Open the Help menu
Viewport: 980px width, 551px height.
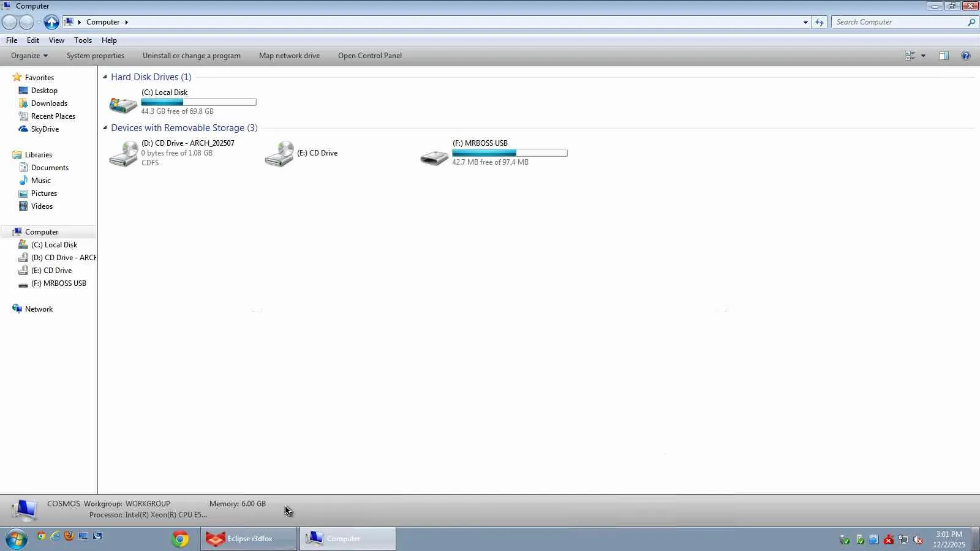[109, 40]
